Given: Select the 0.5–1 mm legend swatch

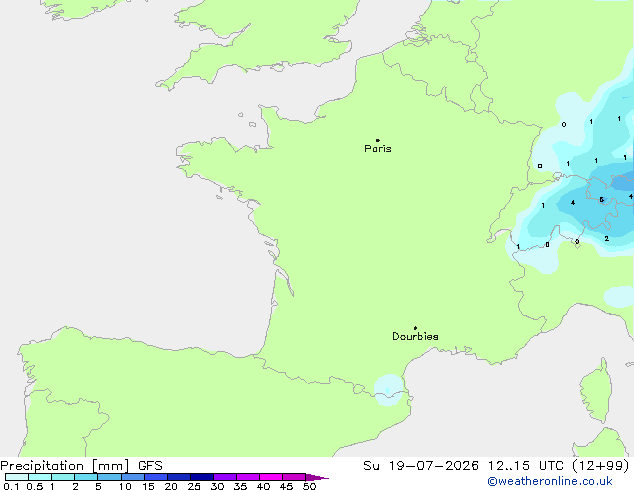Looking at the screenshot, I should pyautogui.click(x=40, y=477).
